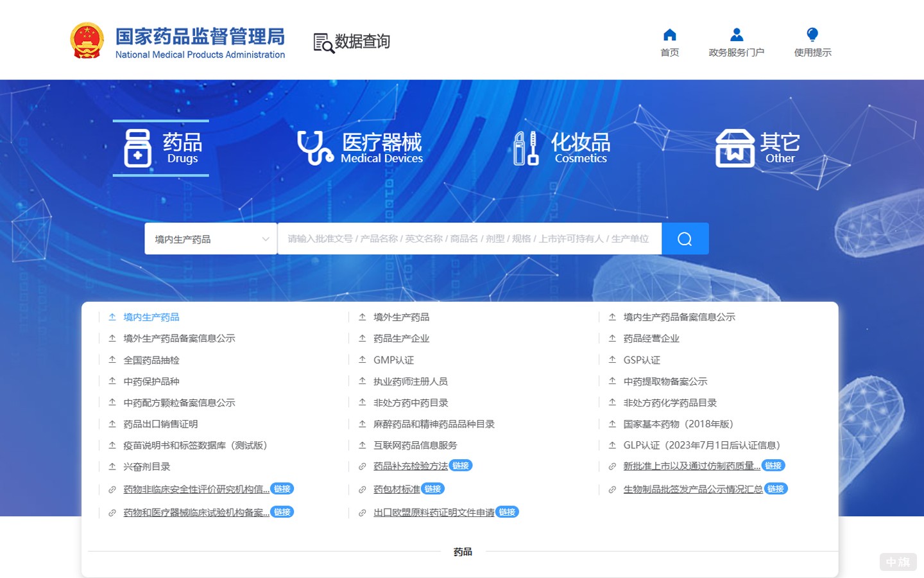The width and height of the screenshot is (924, 578).
Task: Select the 化妆品 Cosmetics lipstick icon
Action: (526, 146)
